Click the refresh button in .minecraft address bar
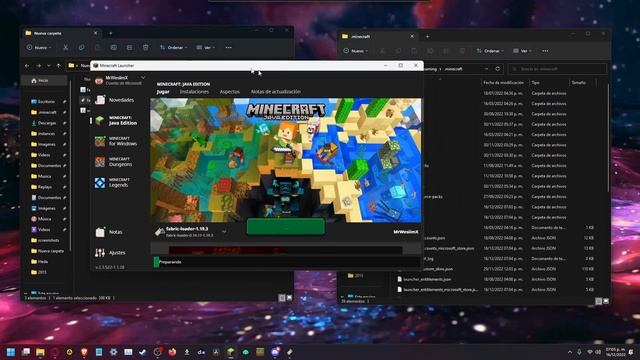640x360 pixels. click(498, 69)
